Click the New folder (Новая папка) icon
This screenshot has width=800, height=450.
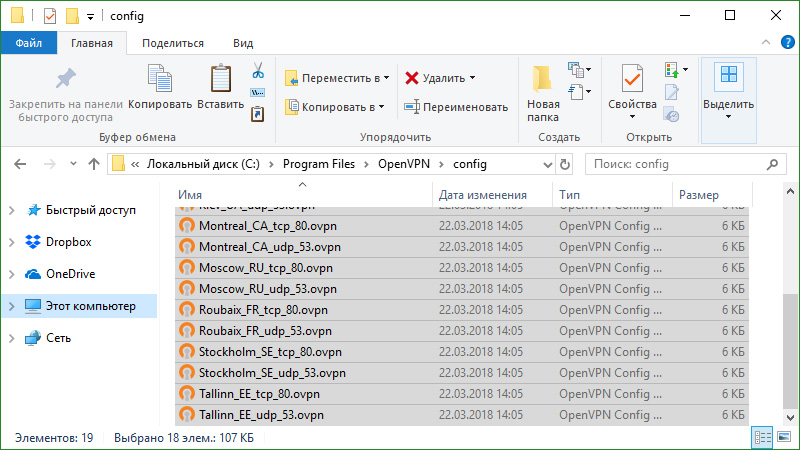(x=543, y=80)
